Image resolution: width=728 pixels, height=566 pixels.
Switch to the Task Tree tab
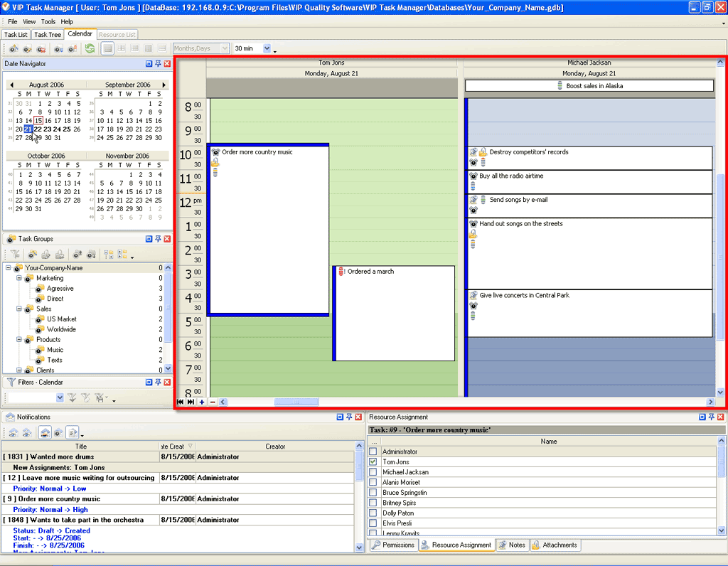48,34
